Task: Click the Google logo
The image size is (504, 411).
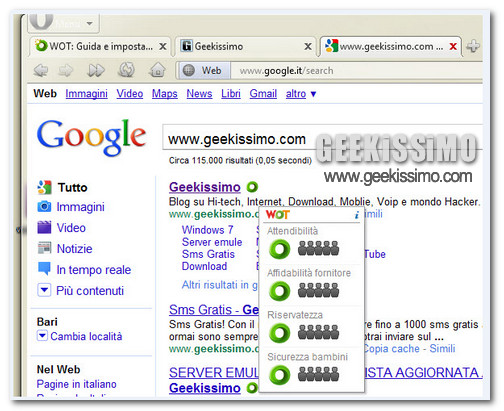Action: 91,137
